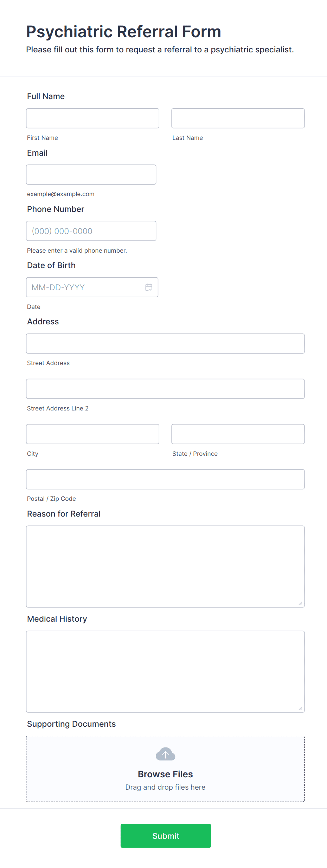Click the cloud upload icon
Viewport: 327px width, 868px height.
pyautogui.click(x=165, y=754)
